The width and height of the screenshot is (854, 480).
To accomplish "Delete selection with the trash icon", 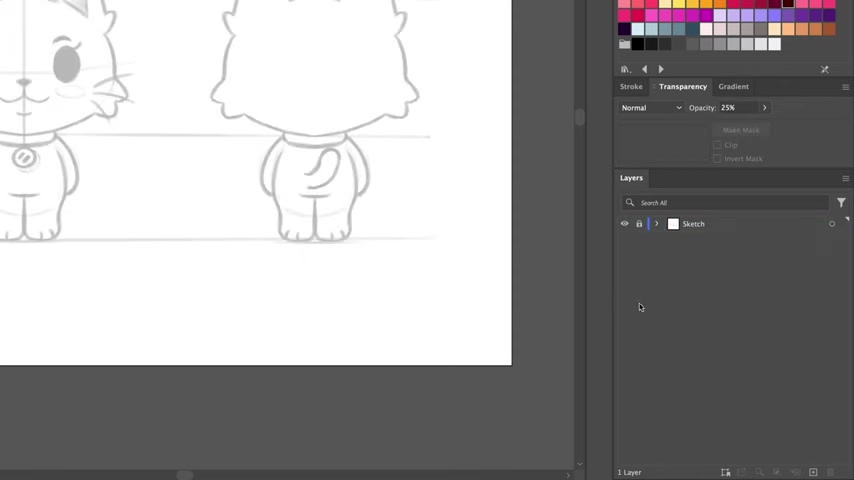I will click(831, 472).
